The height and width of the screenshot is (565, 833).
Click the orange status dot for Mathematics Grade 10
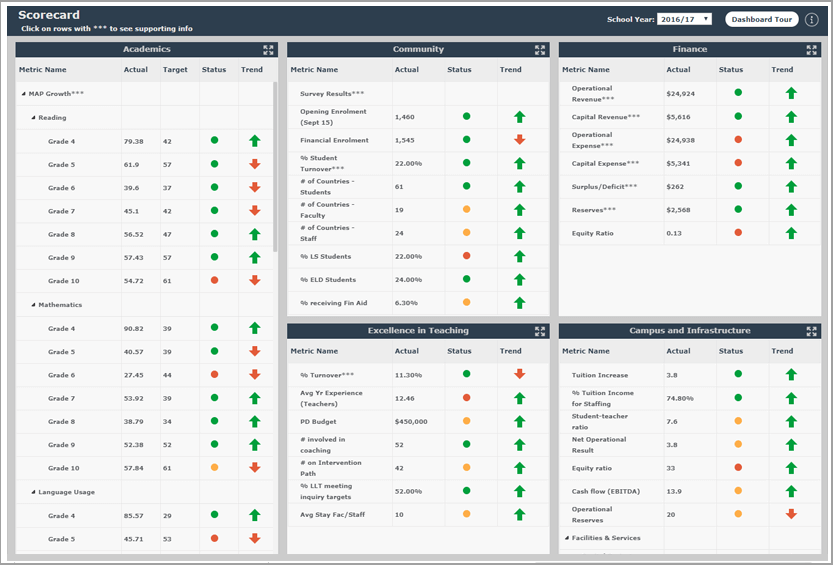click(215, 467)
